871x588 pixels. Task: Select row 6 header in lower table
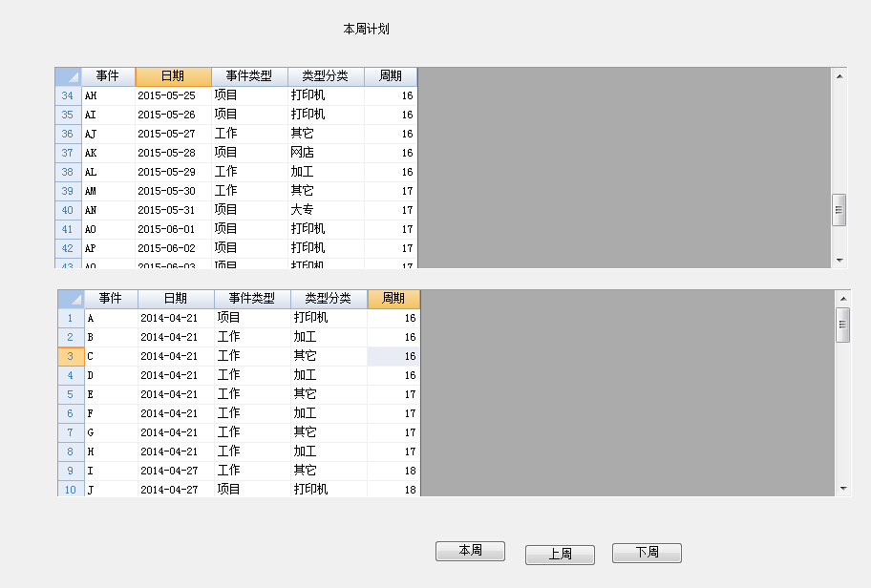click(x=71, y=413)
